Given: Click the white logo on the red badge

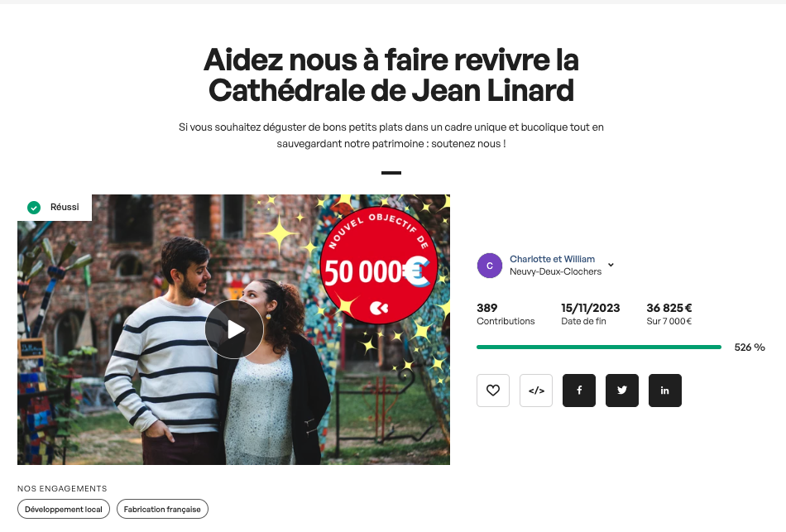Looking at the screenshot, I should [378, 308].
